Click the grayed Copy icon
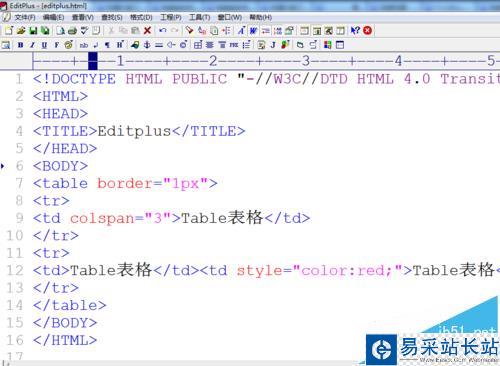This screenshot has height=366, width=500. [x=123, y=31]
